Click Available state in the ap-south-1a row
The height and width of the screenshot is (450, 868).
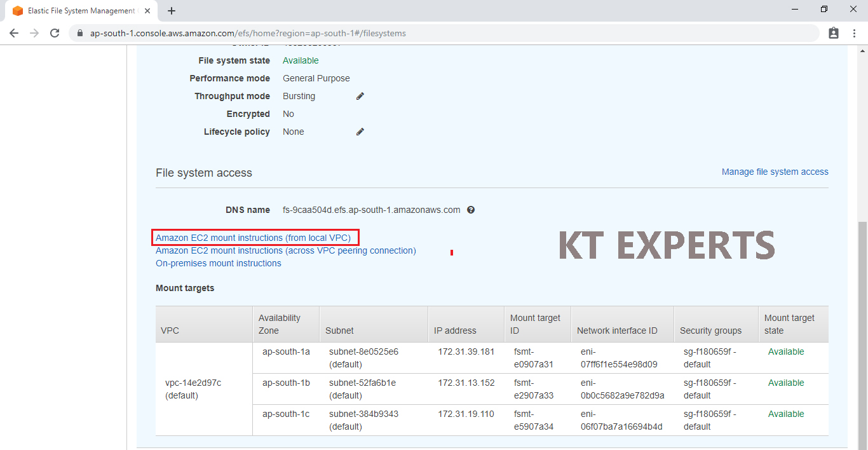click(786, 351)
